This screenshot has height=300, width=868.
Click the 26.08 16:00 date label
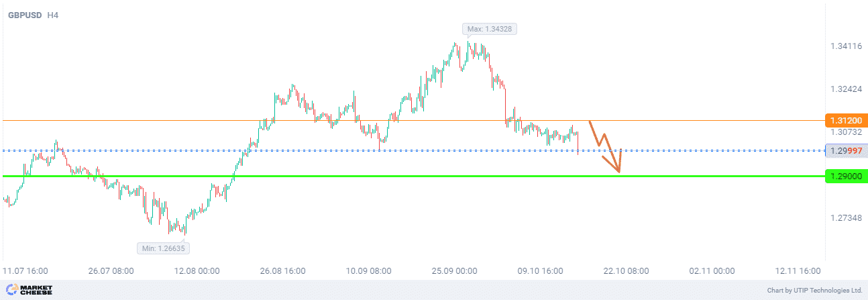284,271
